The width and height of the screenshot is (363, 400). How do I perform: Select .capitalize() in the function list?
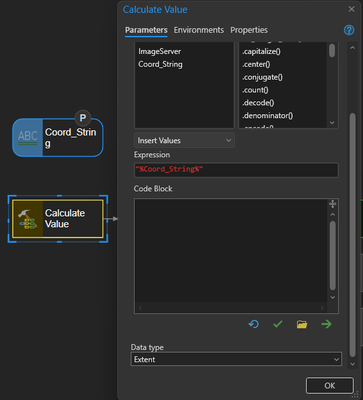261,51
